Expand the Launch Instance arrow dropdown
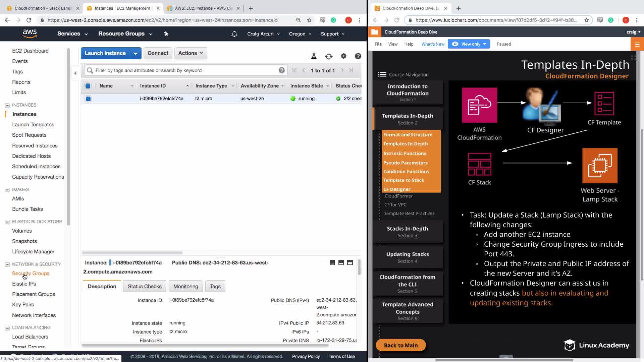The image size is (644, 362). pos(135,53)
